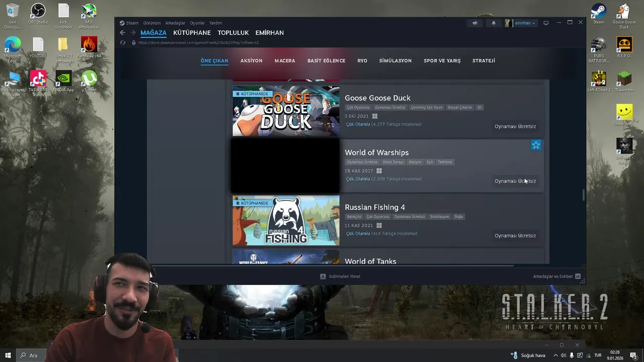Open Steam announcements megaphone icon
The height and width of the screenshot is (362, 644).
point(475,23)
